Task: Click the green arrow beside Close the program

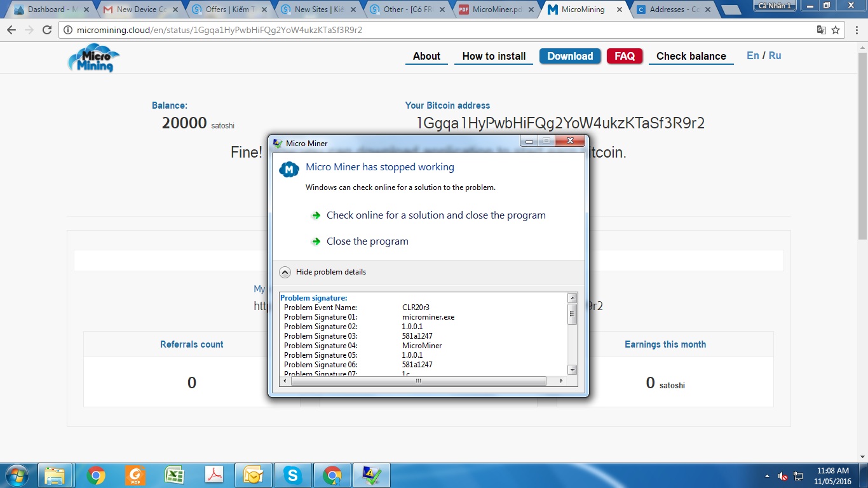Action: 316,241
